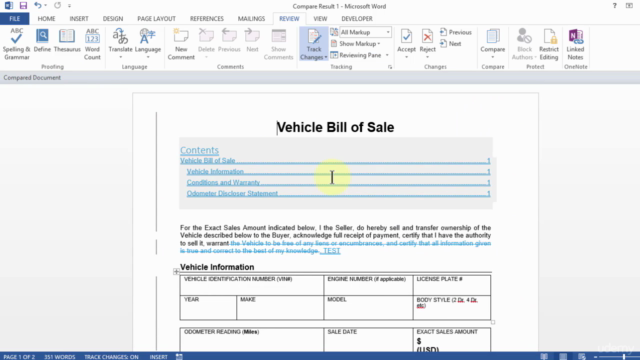The height and width of the screenshot is (360, 640).
Task: Open Restrict Editing pane
Action: coord(549,44)
